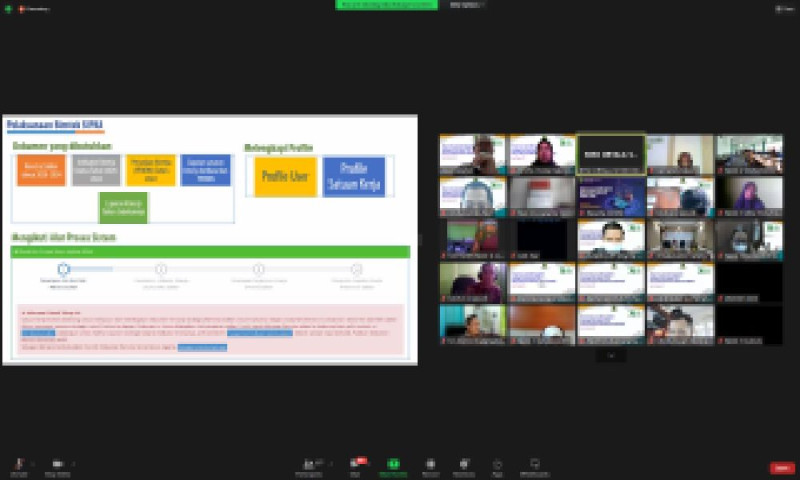Show next gallery page with down arrow
800x480 pixels.
tap(610, 354)
